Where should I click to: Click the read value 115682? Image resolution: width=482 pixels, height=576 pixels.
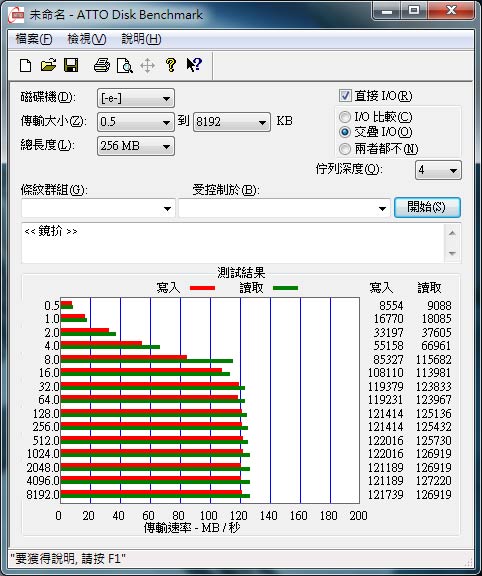[x=433, y=359]
